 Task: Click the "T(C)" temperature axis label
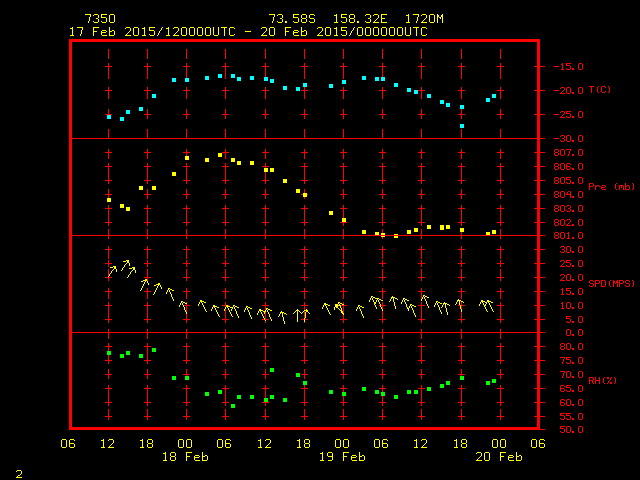(600, 90)
